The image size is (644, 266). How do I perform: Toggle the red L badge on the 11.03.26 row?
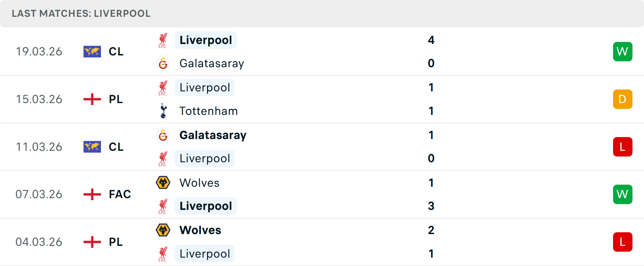pyautogui.click(x=623, y=147)
